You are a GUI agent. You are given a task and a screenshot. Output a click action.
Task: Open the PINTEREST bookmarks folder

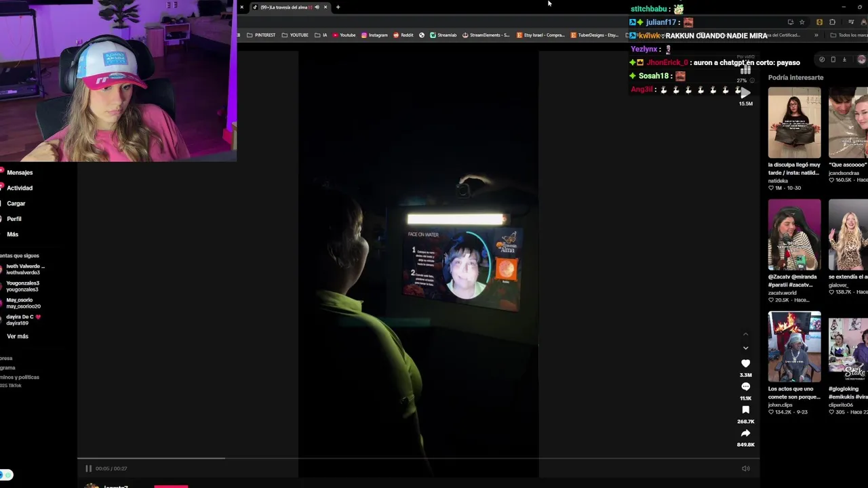click(x=261, y=35)
